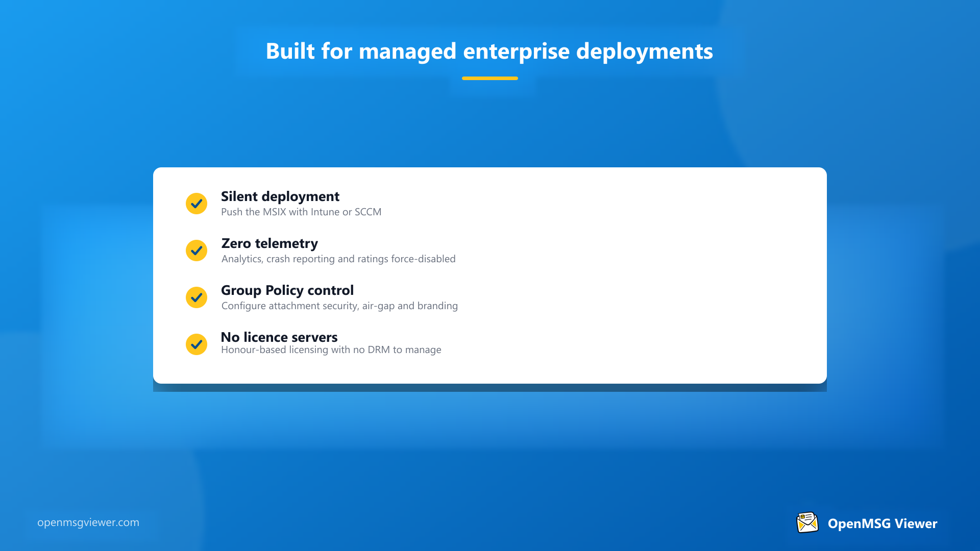Click the checkmark icon beside Zero telemetry
The width and height of the screenshot is (980, 551).
(x=197, y=251)
